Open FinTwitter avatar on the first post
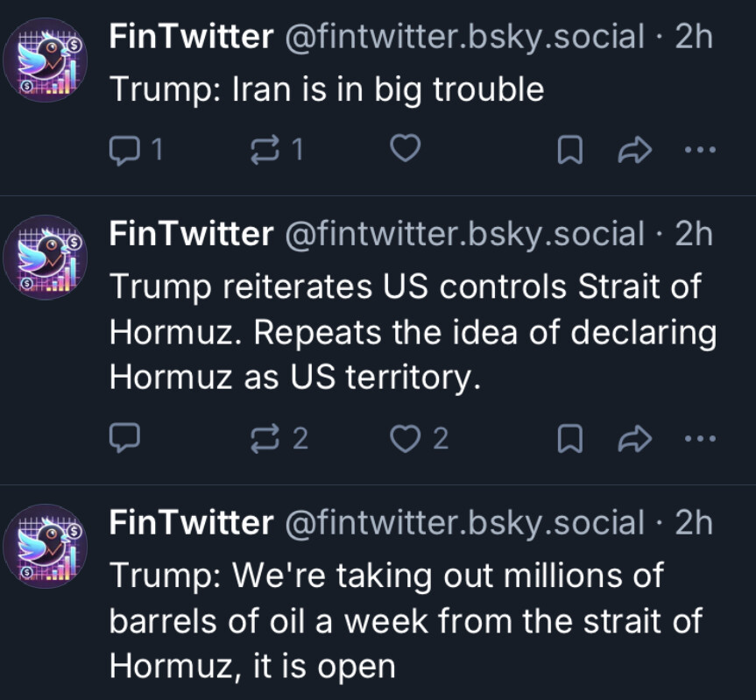Screen dimensions: 756x700 [x=46, y=60]
